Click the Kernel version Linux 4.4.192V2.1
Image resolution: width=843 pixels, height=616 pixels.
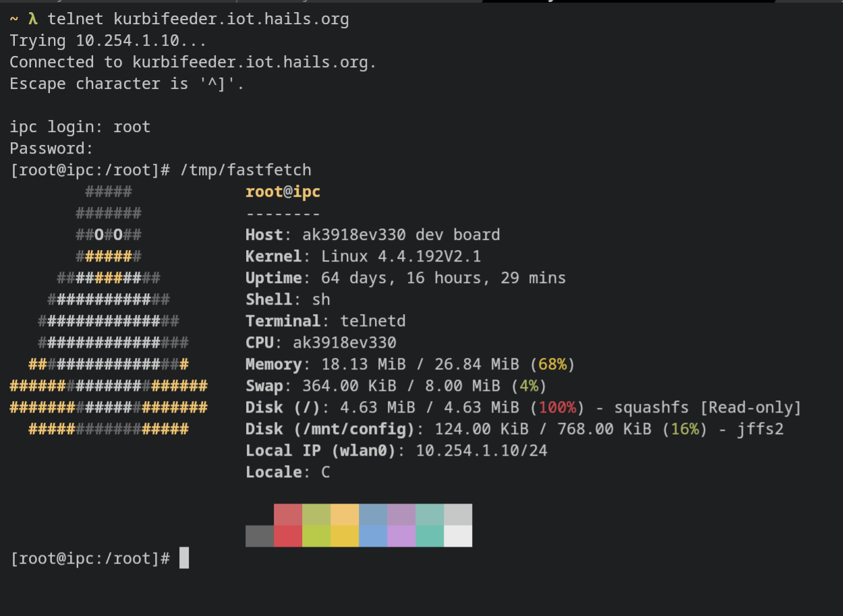[x=401, y=256]
